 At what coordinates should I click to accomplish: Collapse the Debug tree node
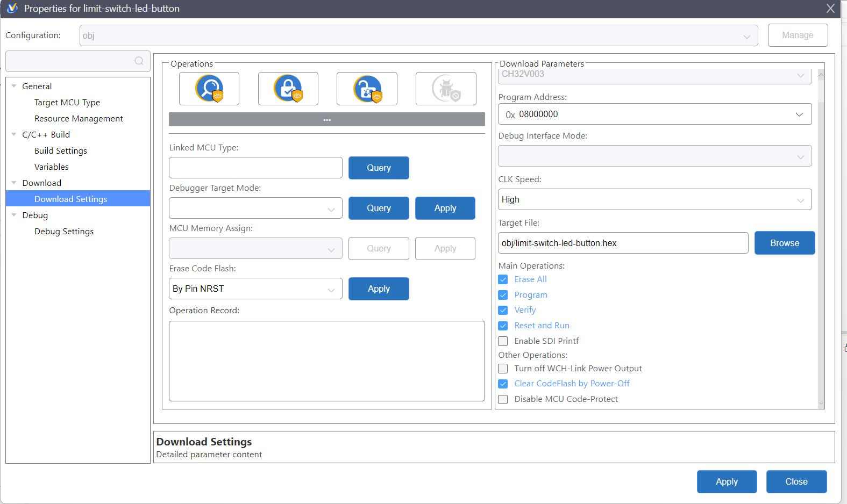[x=14, y=215]
